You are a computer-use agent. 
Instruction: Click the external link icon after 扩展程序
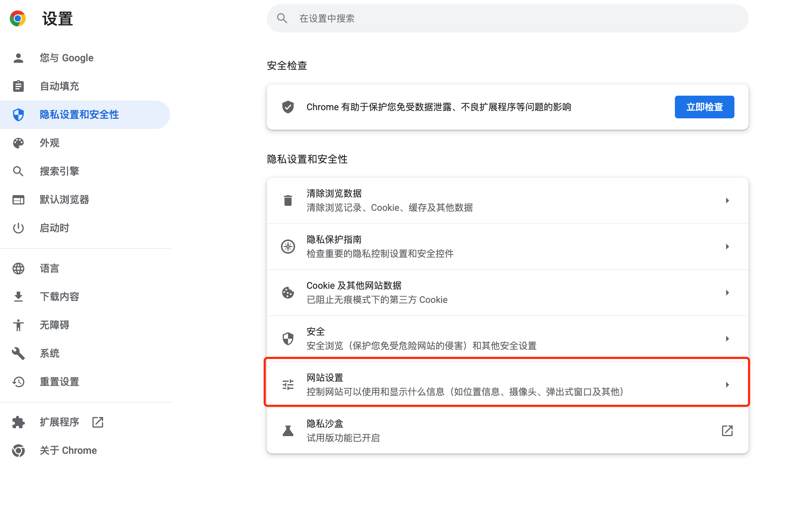tap(97, 422)
